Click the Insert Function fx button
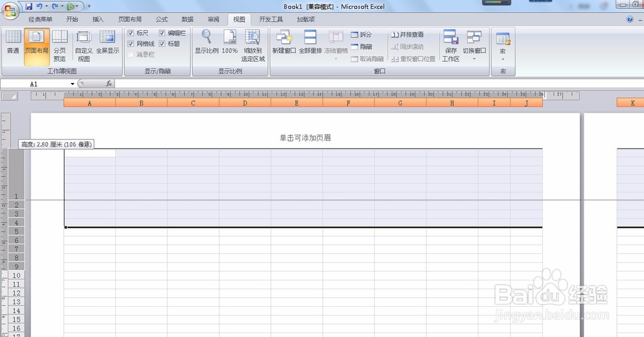 pyautogui.click(x=109, y=84)
